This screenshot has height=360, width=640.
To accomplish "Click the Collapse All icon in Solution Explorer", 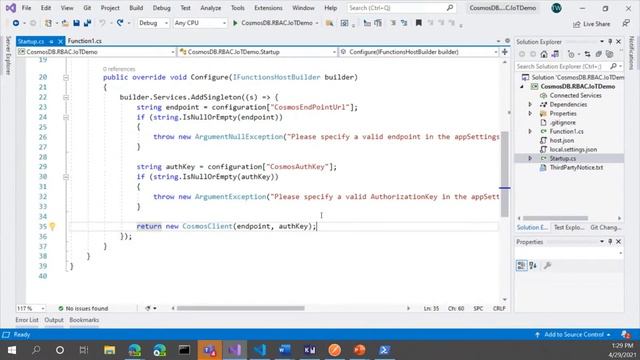I will (598, 54).
